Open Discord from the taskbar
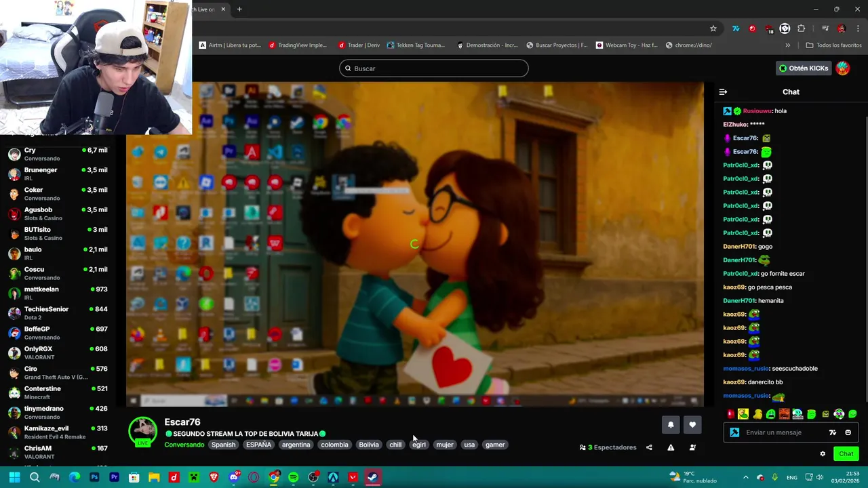The height and width of the screenshot is (488, 868). [x=234, y=477]
